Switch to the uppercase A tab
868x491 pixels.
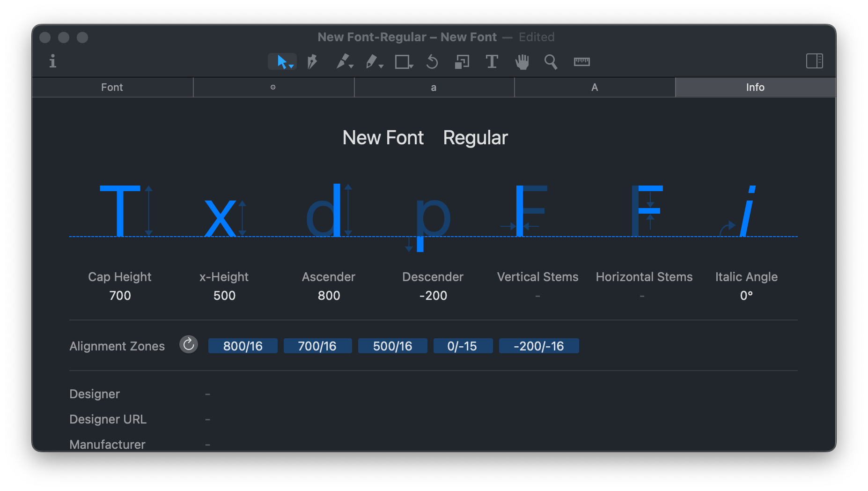[595, 87]
